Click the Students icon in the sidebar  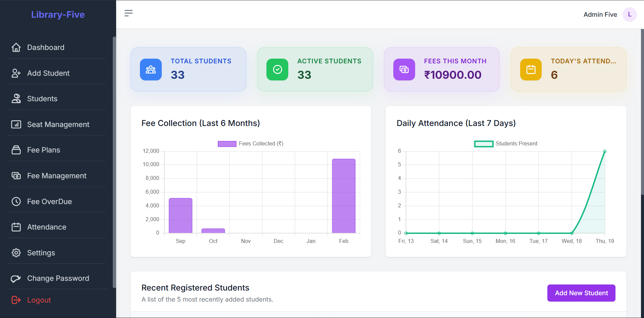tap(16, 98)
